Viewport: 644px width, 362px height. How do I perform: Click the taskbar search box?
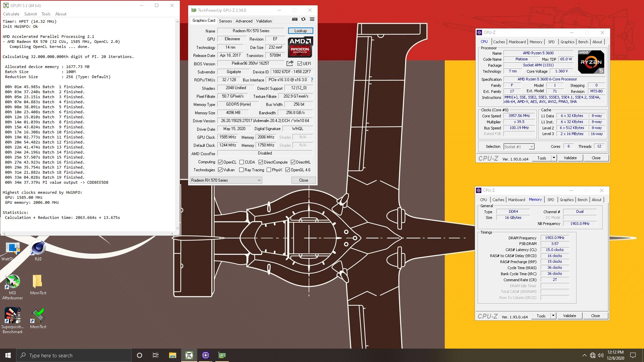pos(74,355)
